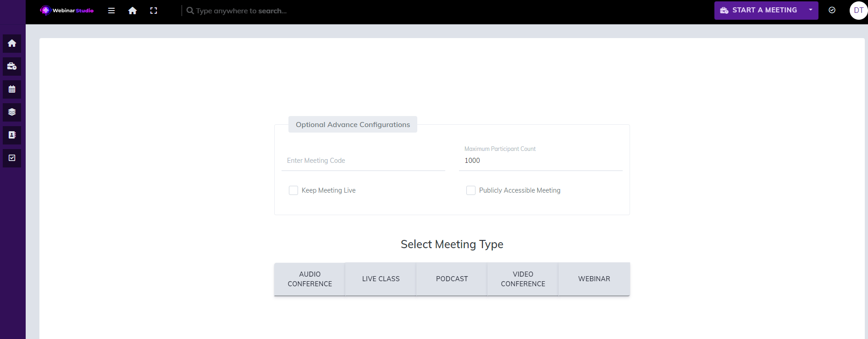Open sidebar layers stack icon

click(12, 112)
